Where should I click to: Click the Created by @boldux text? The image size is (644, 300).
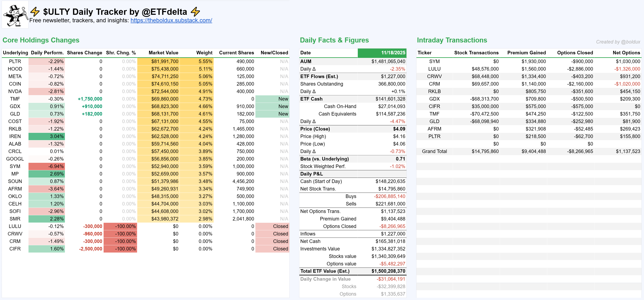pyautogui.click(x=618, y=42)
